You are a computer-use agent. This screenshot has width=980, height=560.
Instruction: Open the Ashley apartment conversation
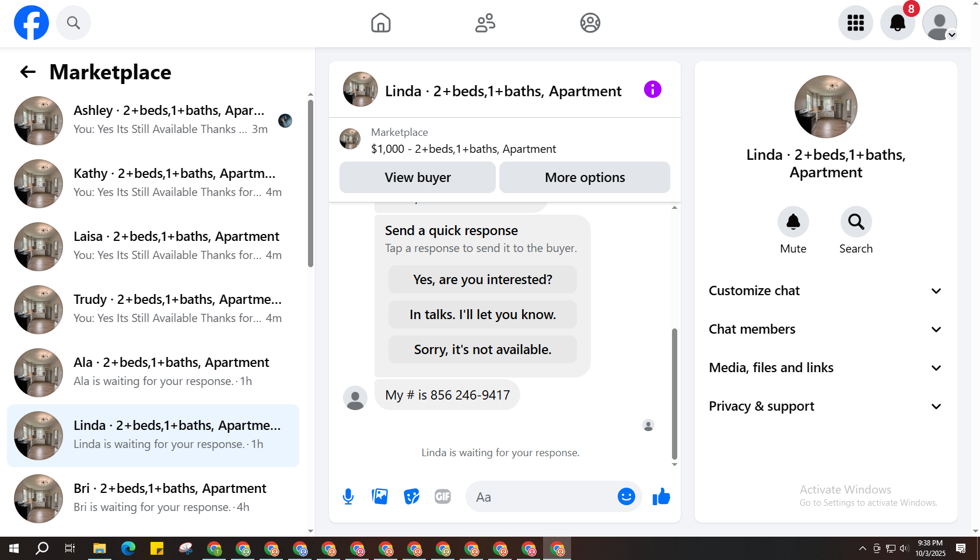(153, 120)
